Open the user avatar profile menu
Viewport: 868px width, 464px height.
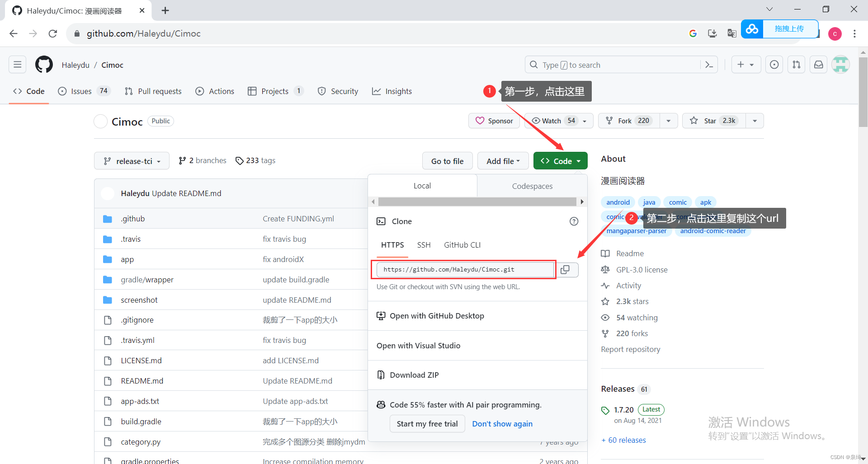(x=840, y=65)
